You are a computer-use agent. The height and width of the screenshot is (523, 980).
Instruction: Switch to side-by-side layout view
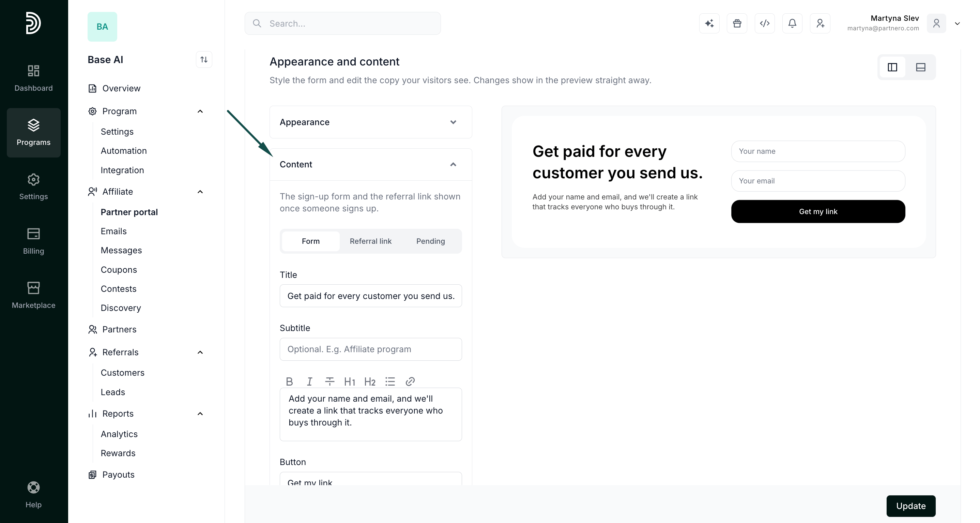(892, 68)
